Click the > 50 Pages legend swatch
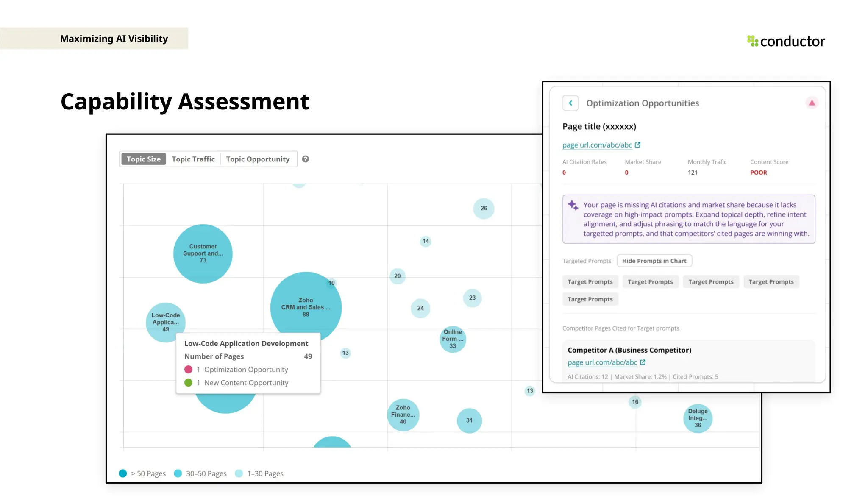Screen dimensions: 868x501 (123, 473)
